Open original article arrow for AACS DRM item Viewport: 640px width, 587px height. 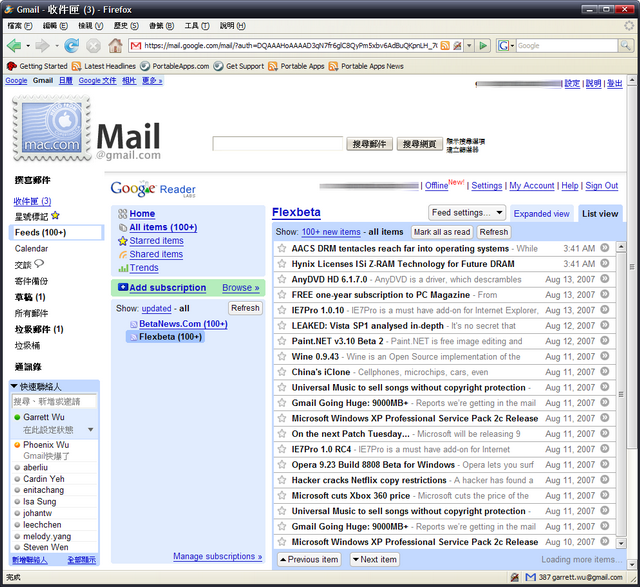(x=605, y=248)
